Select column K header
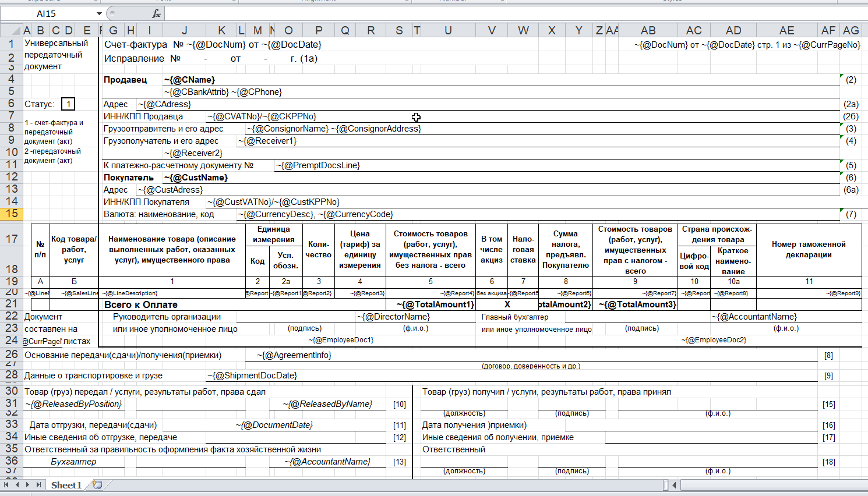 (x=221, y=30)
